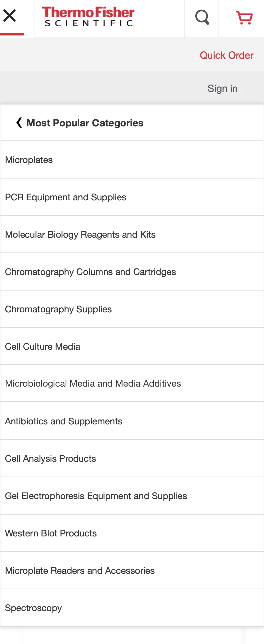Open the search magnifier icon
Image resolution: width=264 pixels, height=644 pixels.
tap(202, 17)
